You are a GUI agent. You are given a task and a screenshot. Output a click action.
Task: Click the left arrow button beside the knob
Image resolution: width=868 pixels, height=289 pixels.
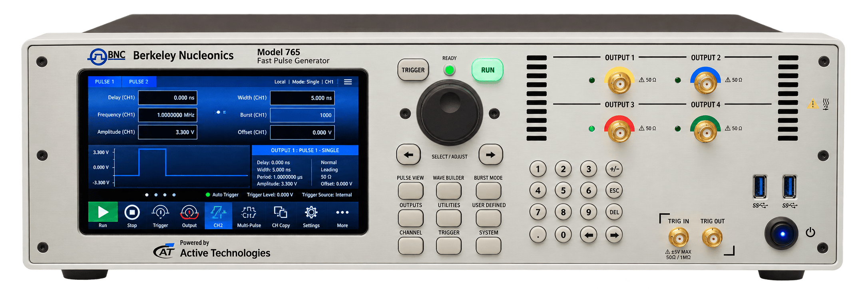click(x=408, y=155)
